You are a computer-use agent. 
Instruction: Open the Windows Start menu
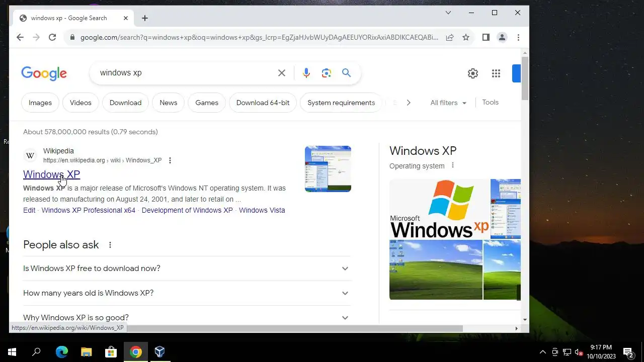point(12,352)
